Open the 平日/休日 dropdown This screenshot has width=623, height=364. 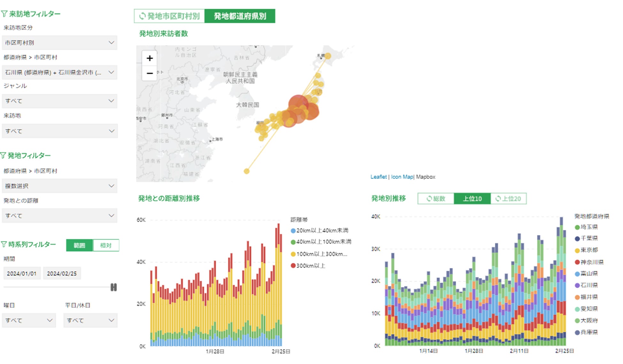90,320
